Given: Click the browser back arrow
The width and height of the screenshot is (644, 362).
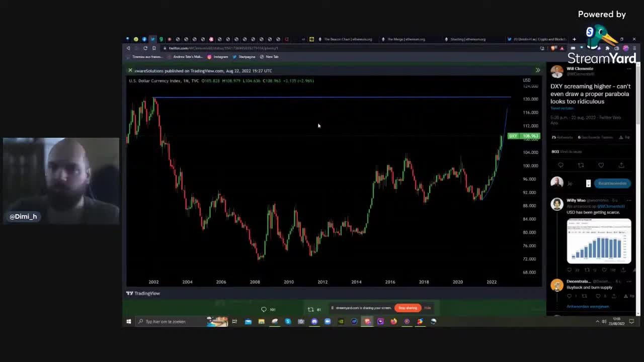Looking at the screenshot, I should point(128,48).
